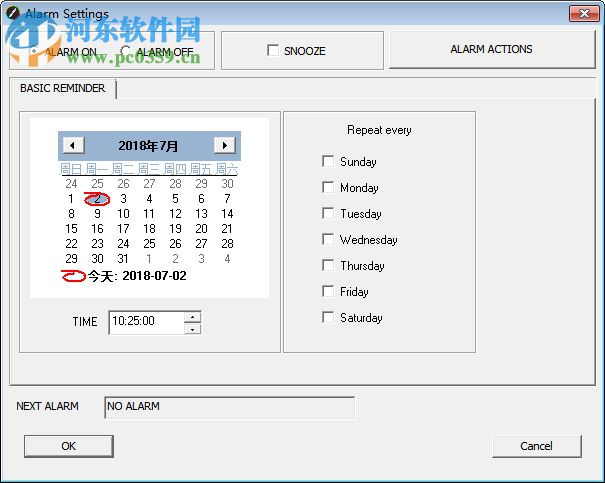Go to next month in calendar

click(225, 145)
